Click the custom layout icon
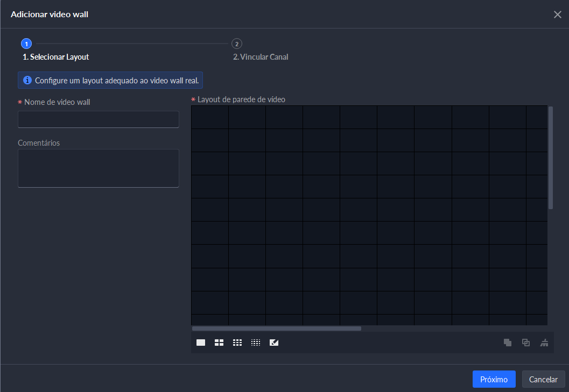The image size is (569, 392). tap(274, 343)
